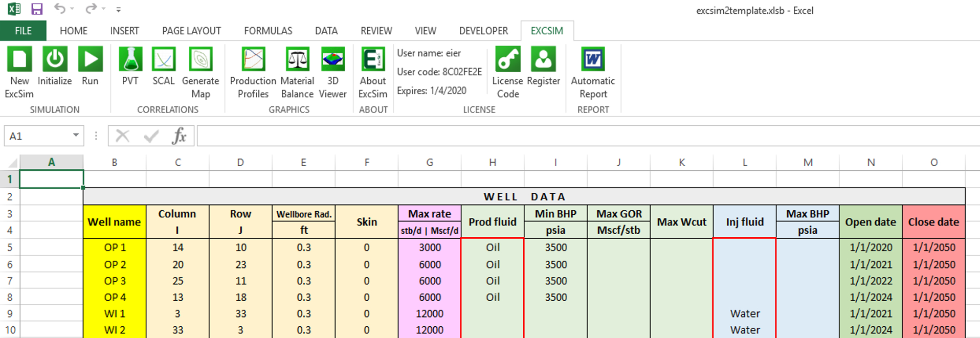Select column A header
The image size is (980, 338).
point(51,163)
